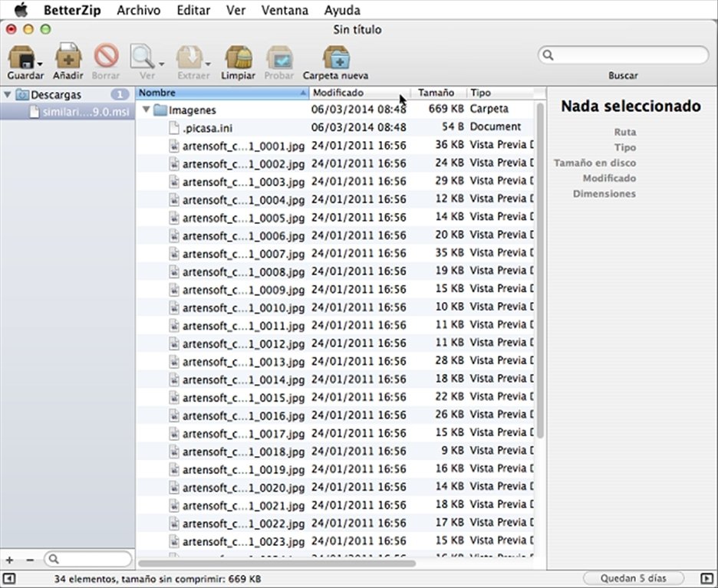This screenshot has width=718, height=588.
Task: Click the artensoft_c...1_0005.jpg file icon
Action: coord(174,218)
